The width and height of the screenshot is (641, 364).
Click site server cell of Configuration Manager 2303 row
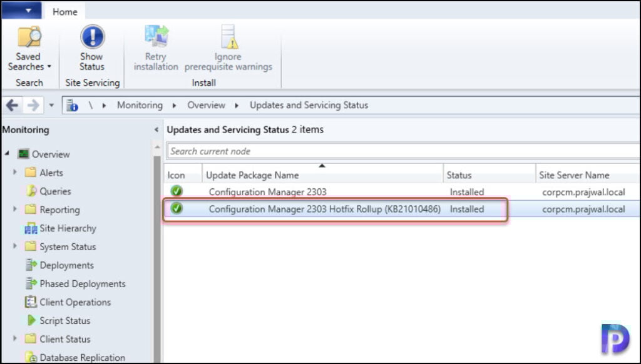(583, 192)
